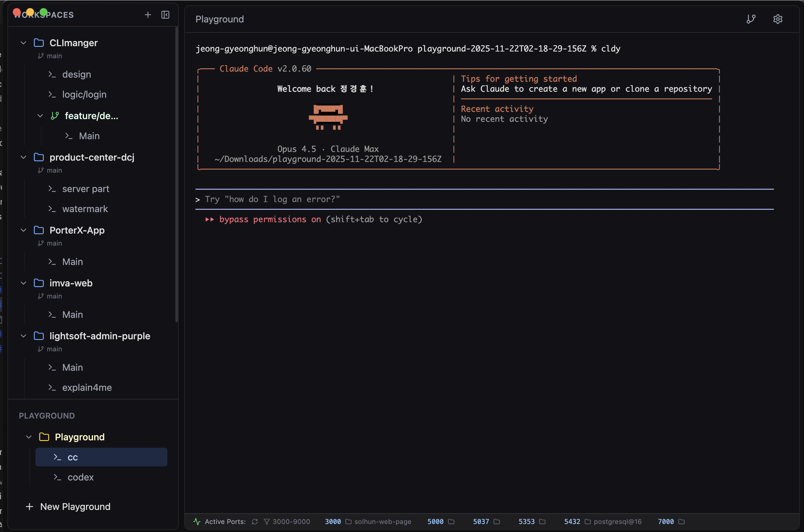Image resolution: width=804 pixels, height=532 pixels.
Task: Click the activity pulse icon in status bar
Action: pos(197,522)
